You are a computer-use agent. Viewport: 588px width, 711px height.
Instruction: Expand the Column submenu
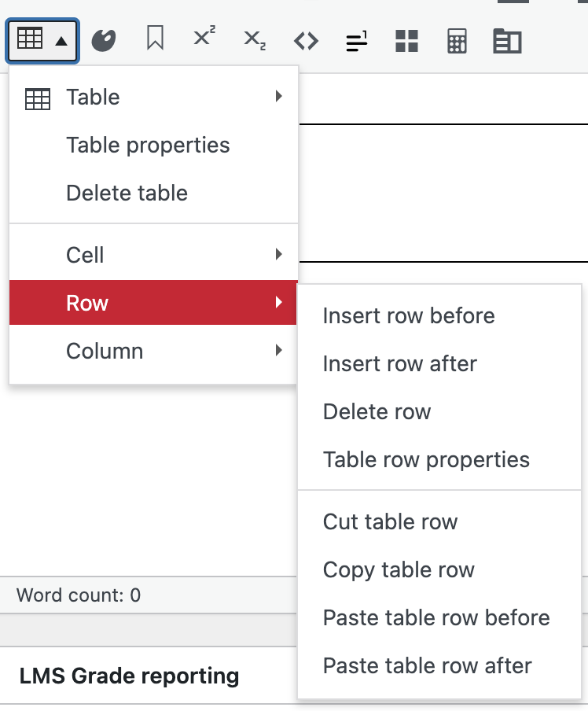click(153, 351)
